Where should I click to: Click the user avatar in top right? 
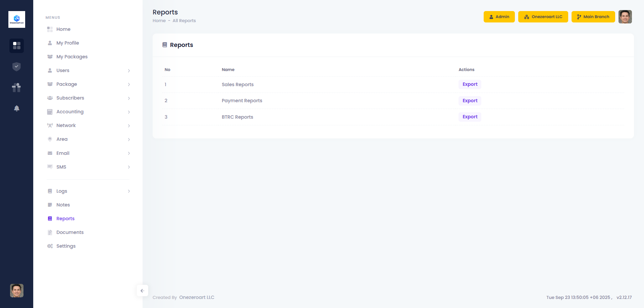[625, 17]
